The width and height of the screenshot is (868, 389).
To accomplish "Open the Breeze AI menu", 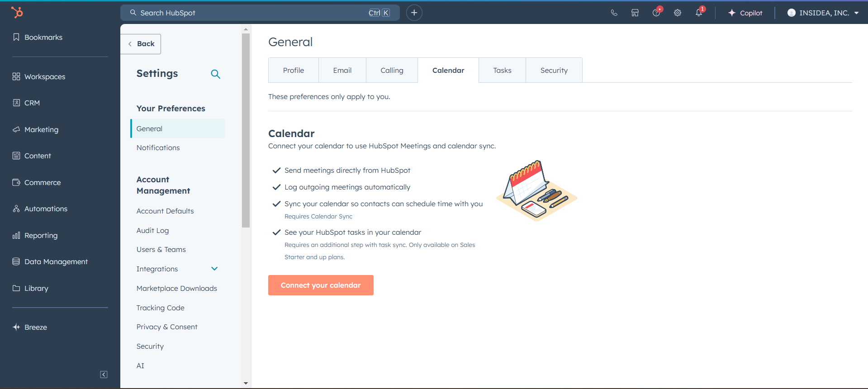I will (x=30, y=327).
